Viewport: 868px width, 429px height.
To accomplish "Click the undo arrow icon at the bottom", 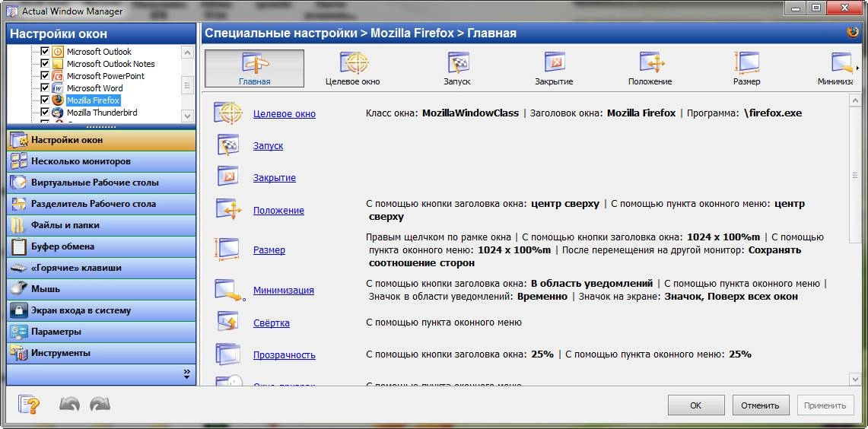I will coord(69,404).
